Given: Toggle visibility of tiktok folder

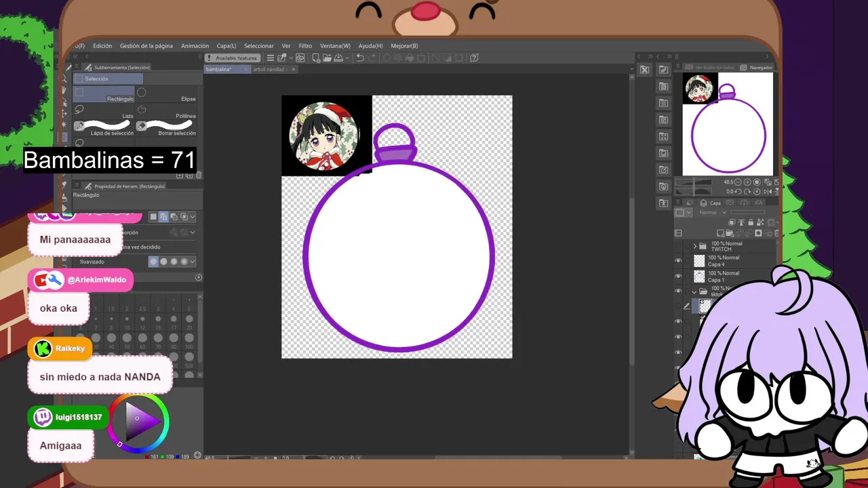Looking at the screenshot, I should [x=678, y=291].
